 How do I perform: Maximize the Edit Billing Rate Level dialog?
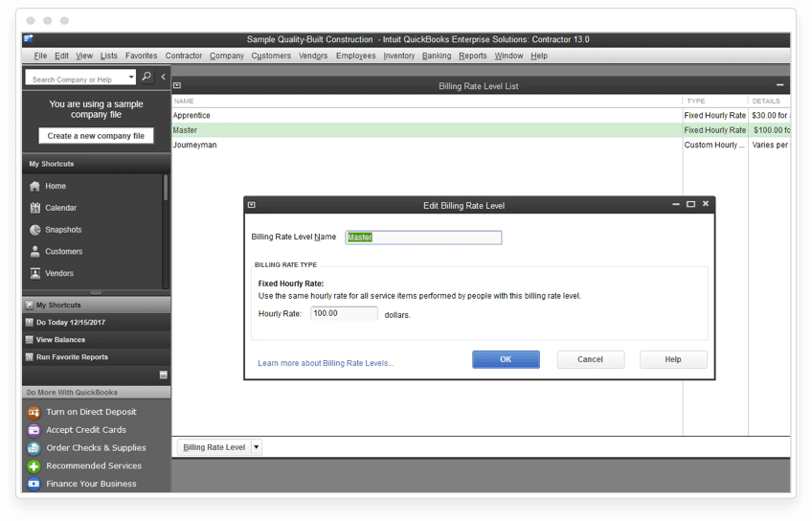[690, 205]
